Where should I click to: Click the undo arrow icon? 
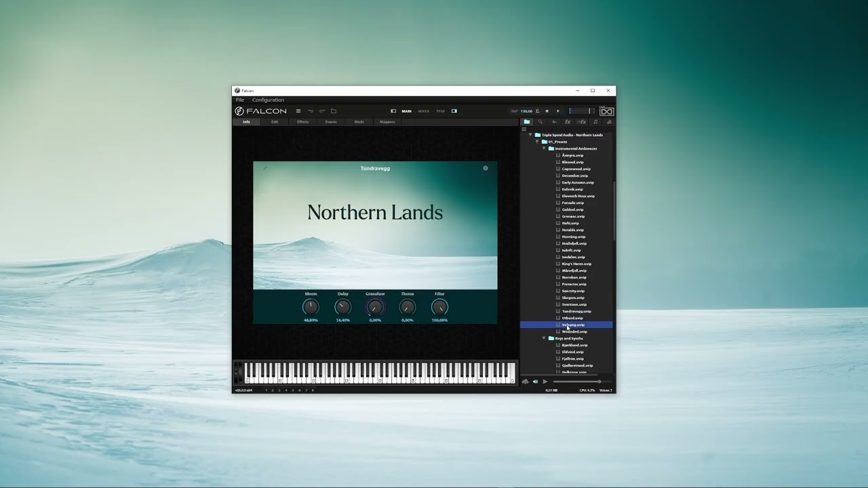pyautogui.click(x=311, y=111)
